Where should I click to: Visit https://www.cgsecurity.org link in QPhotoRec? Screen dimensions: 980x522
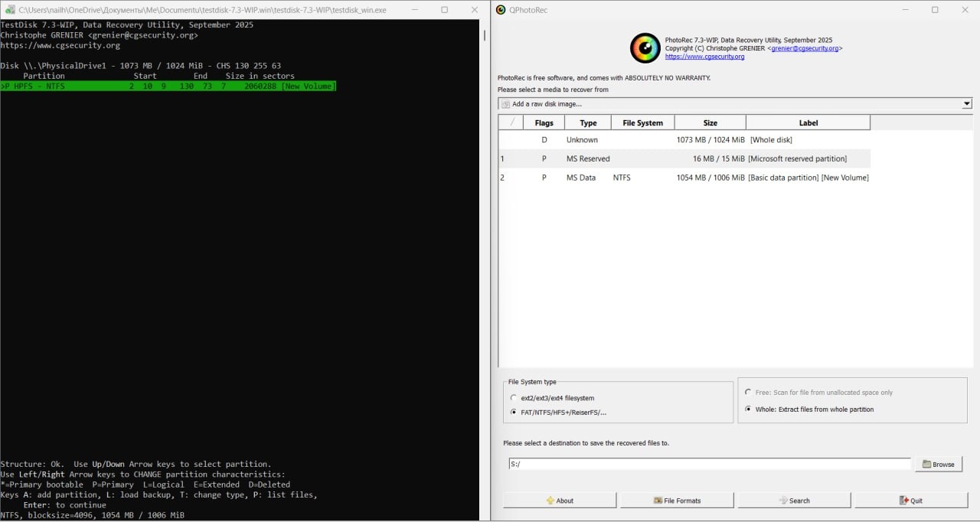704,57
